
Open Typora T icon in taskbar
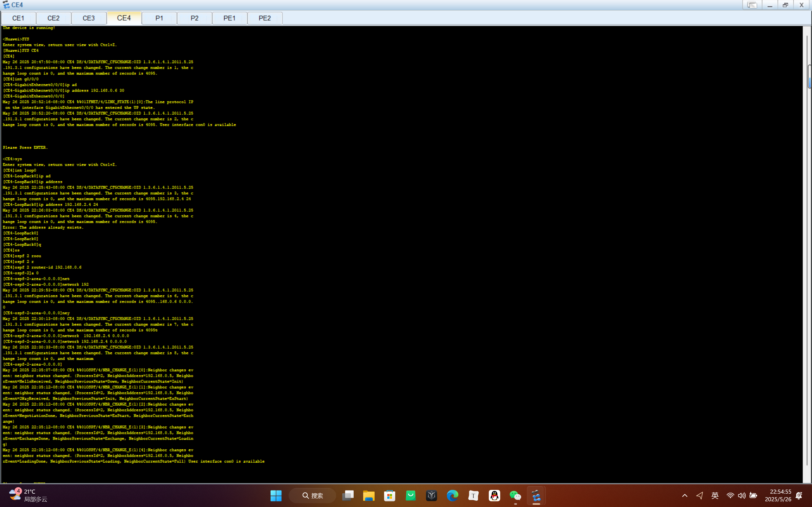click(473, 496)
